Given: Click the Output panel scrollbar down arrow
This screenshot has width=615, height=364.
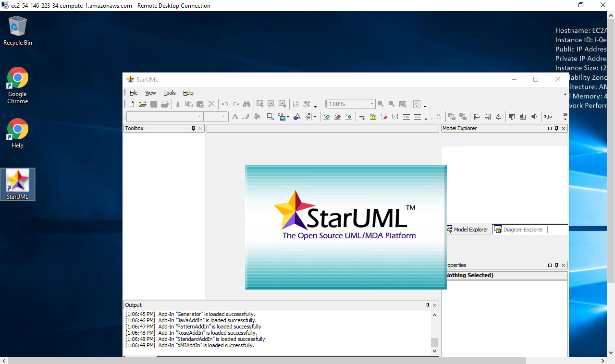Looking at the screenshot, I should pyautogui.click(x=434, y=351).
